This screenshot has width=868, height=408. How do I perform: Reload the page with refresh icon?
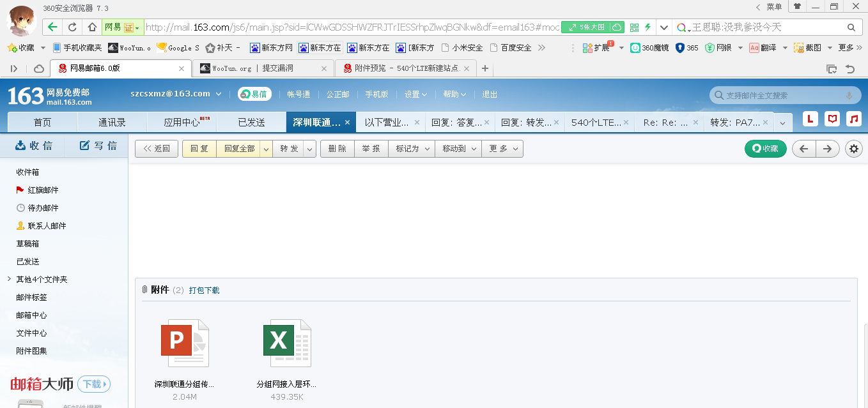tap(72, 27)
